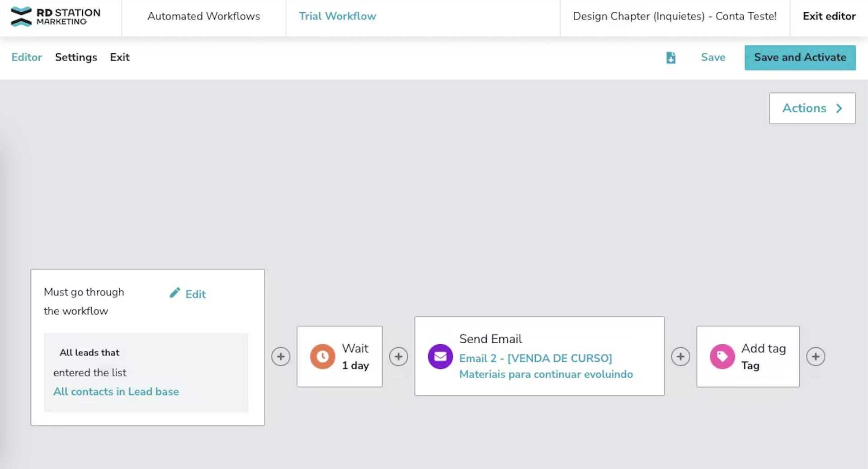The height and width of the screenshot is (469, 868).
Task: Open the Email 2 VENDA DE CURSO link
Action: (x=535, y=358)
